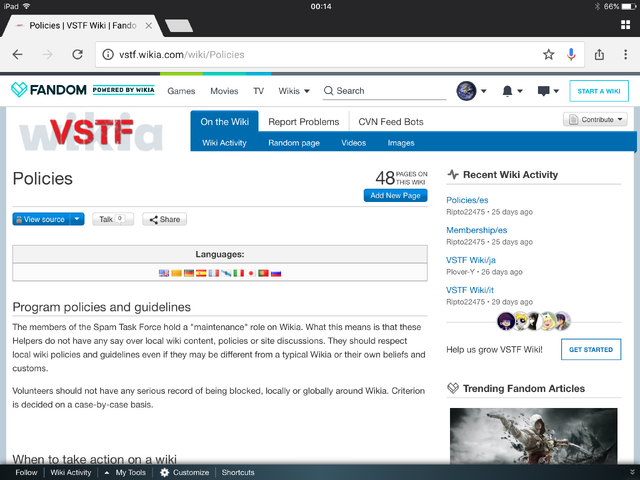Close the Policies VSTF Wiki tab
The image size is (640, 480).
pyautogui.click(x=149, y=26)
